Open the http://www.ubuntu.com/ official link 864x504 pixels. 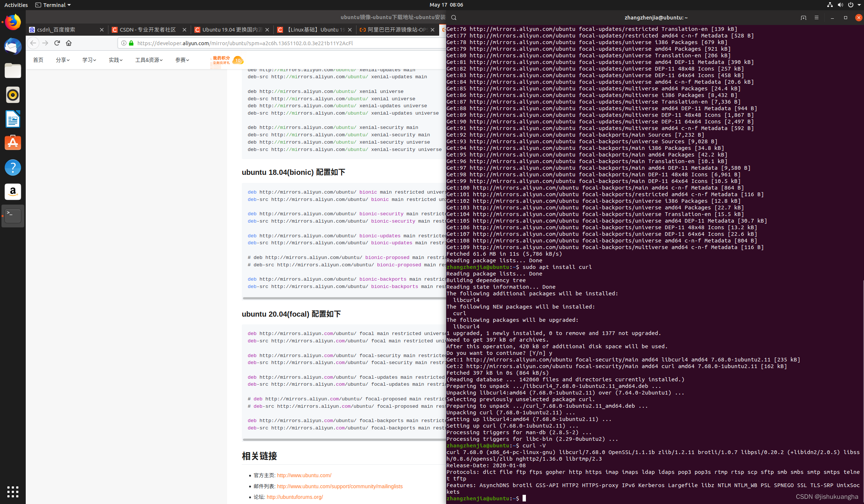[x=304, y=475]
